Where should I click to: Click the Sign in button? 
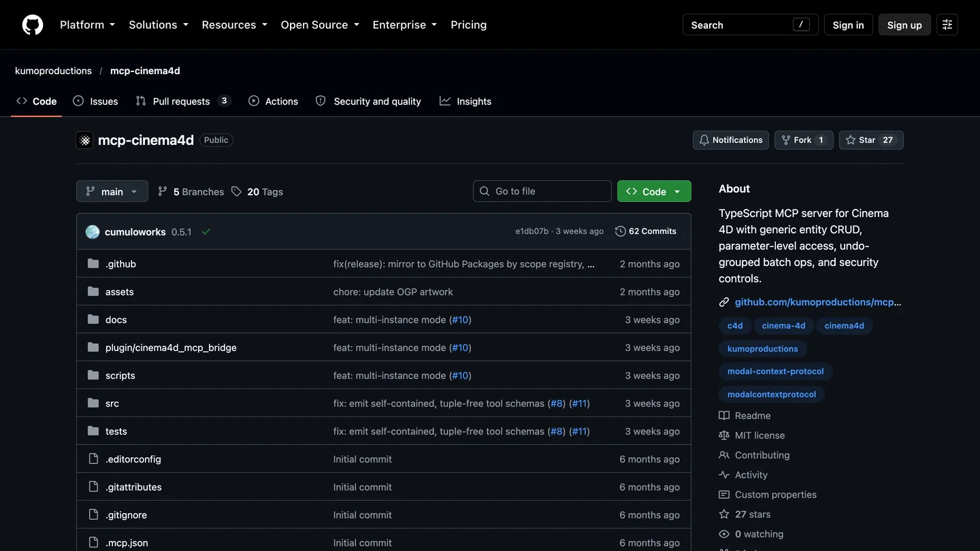[848, 24]
